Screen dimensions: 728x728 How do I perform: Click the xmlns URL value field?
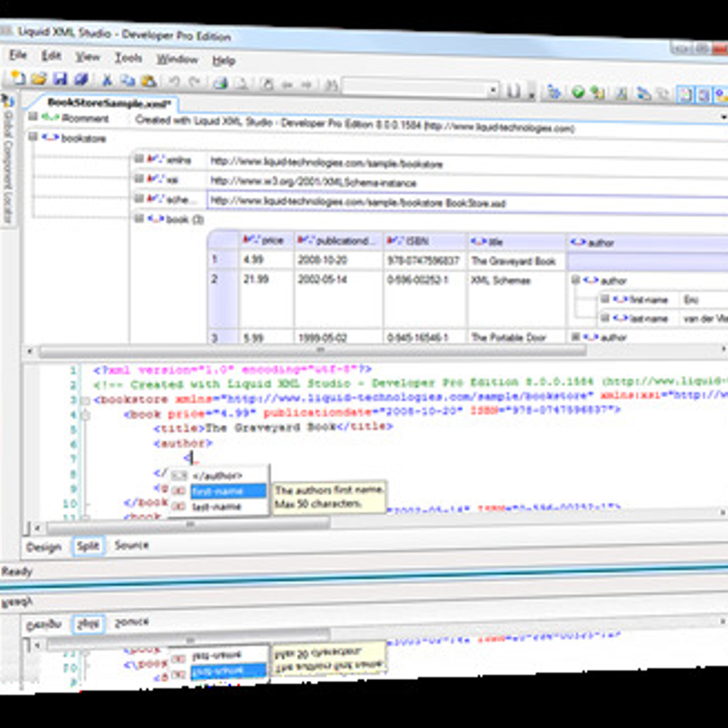[x=467, y=164]
